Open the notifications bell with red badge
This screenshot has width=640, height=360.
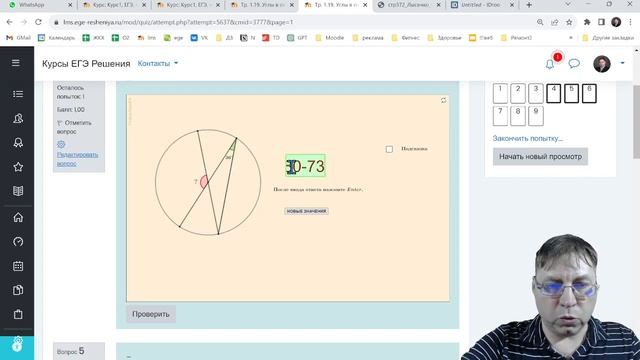(x=550, y=64)
